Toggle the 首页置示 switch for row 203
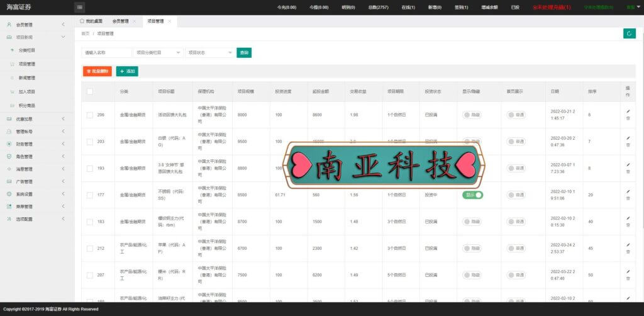644x316 pixels. [x=516, y=142]
